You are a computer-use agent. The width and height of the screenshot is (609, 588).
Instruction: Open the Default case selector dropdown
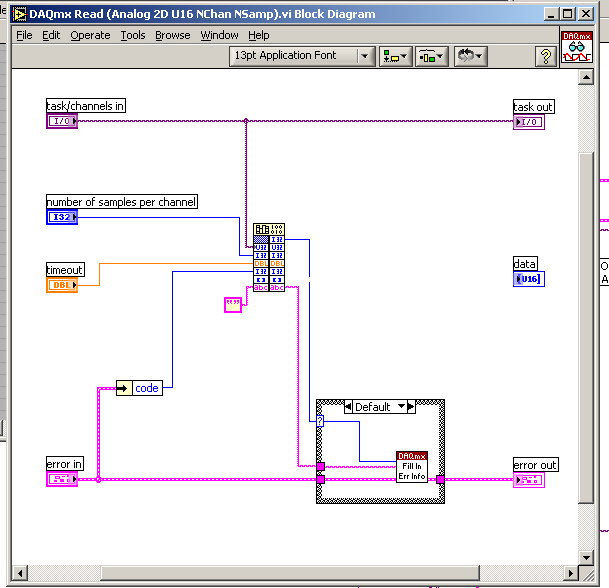click(x=402, y=407)
